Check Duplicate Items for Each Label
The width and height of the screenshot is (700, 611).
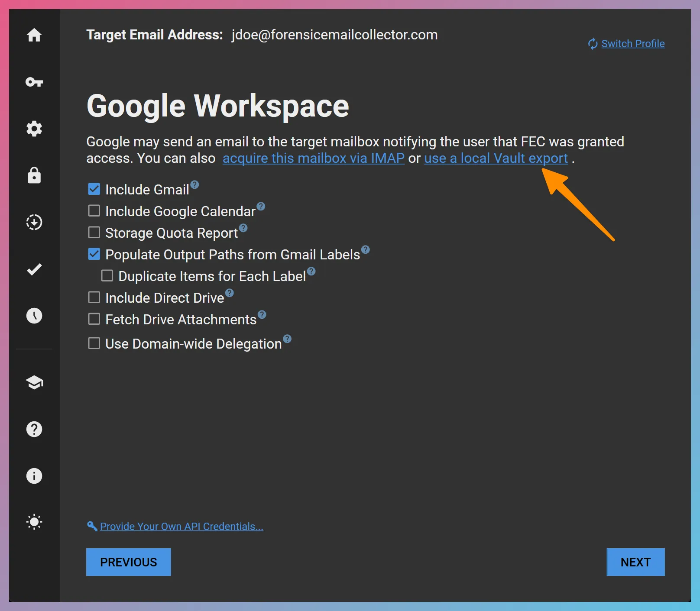[x=107, y=276]
